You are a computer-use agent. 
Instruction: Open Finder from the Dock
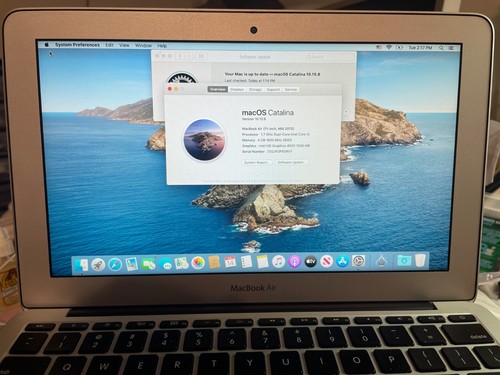tap(81, 265)
